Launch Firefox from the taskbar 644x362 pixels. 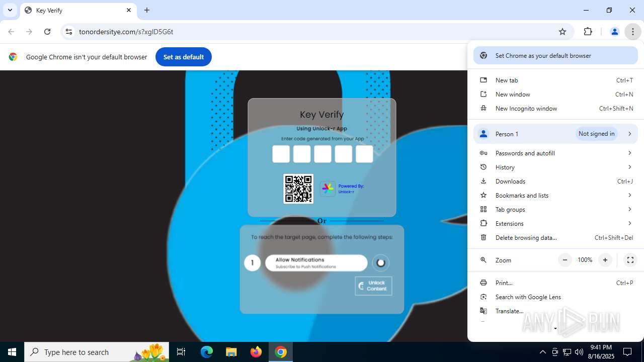click(256, 352)
